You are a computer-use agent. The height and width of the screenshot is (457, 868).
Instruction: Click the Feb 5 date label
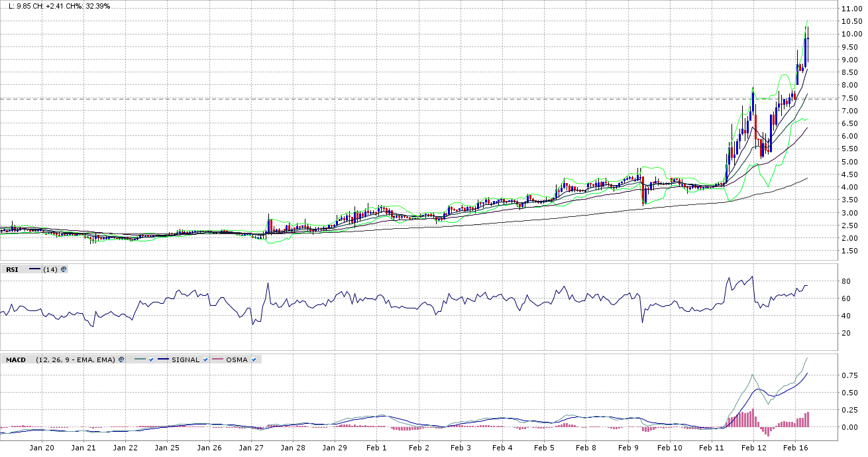coord(544,448)
